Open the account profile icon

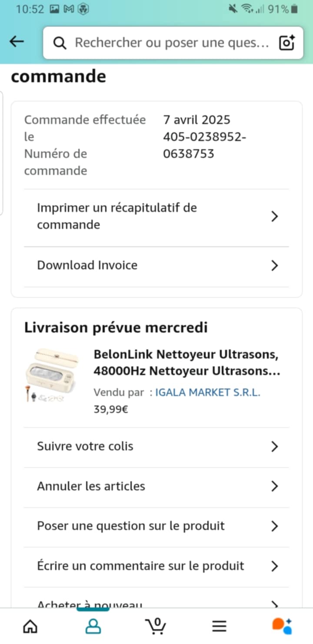pyautogui.click(x=93, y=626)
